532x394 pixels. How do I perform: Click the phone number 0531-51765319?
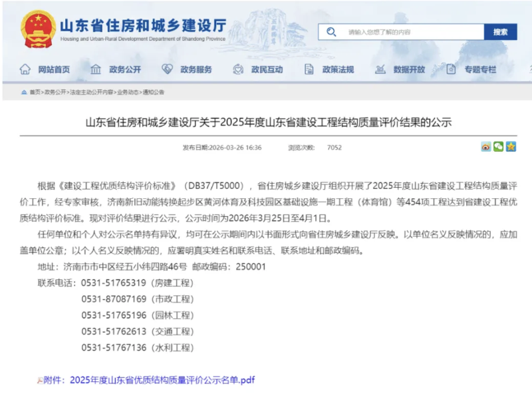click(x=114, y=283)
